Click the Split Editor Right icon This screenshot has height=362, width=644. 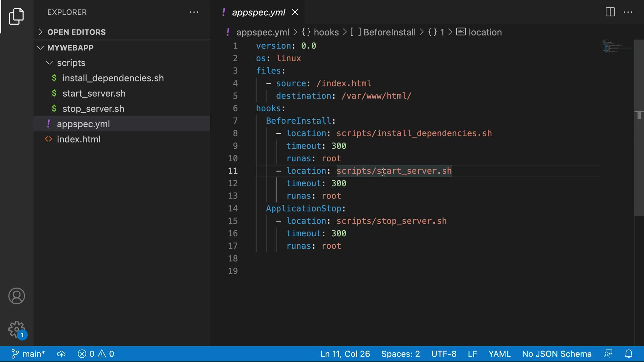[x=610, y=12]
